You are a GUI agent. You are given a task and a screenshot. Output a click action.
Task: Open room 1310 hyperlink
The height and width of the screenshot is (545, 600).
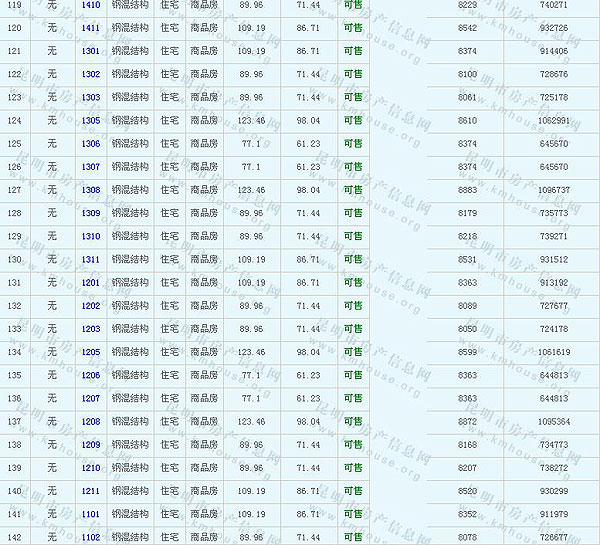pyautogui.click(x=91, y=236)
